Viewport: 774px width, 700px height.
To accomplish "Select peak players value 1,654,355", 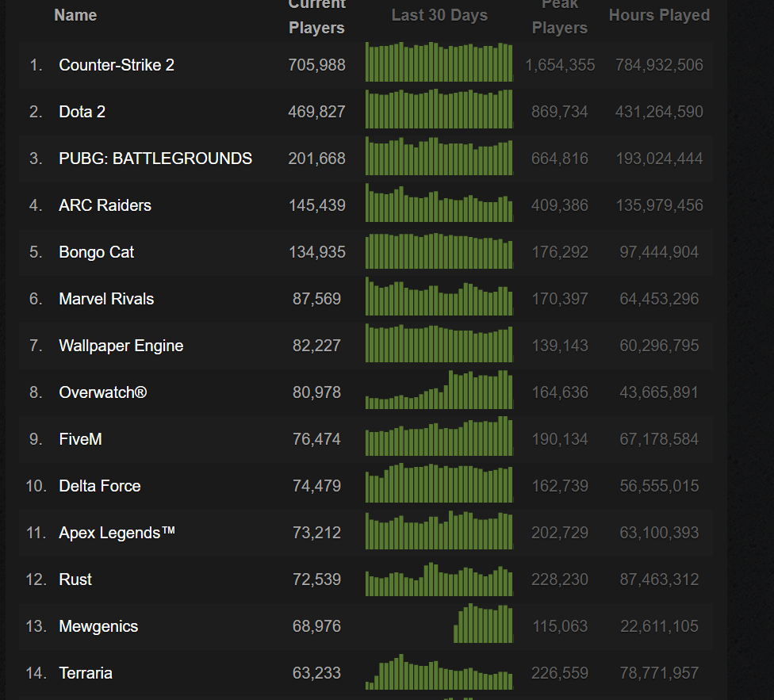I will 560,65.
